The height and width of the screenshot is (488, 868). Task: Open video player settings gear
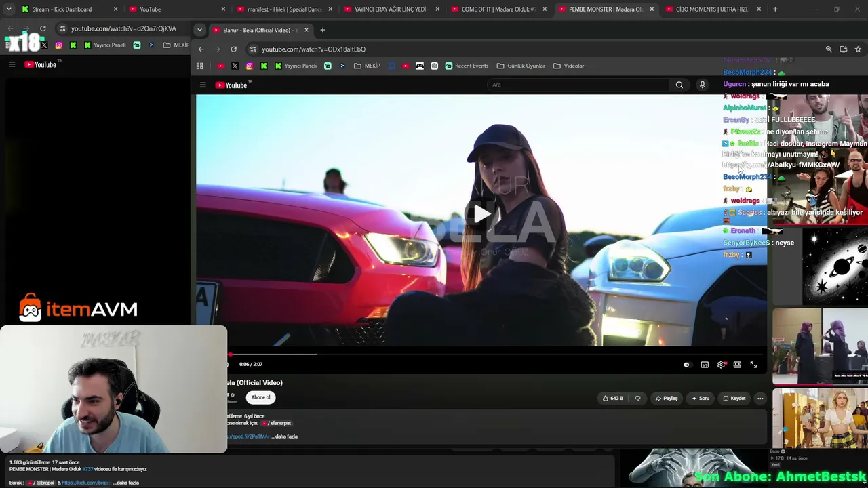click(721, 365)
